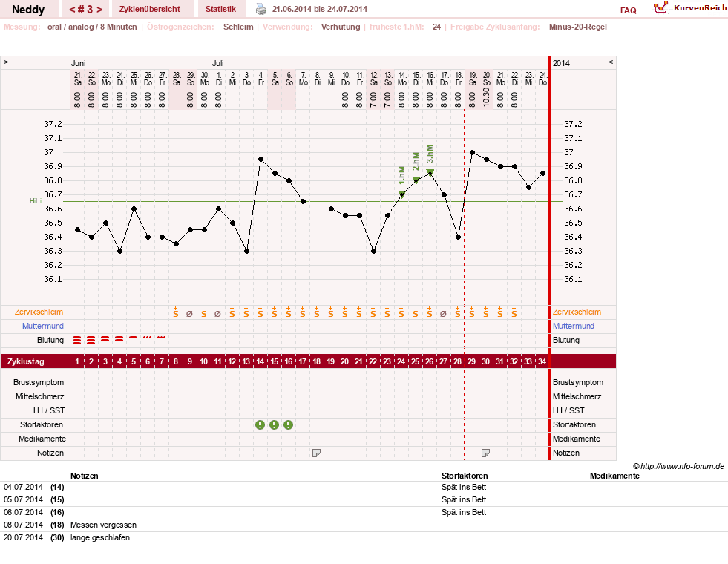Click 'oral / analog / 8 Minuten' value

click(92, 27)
